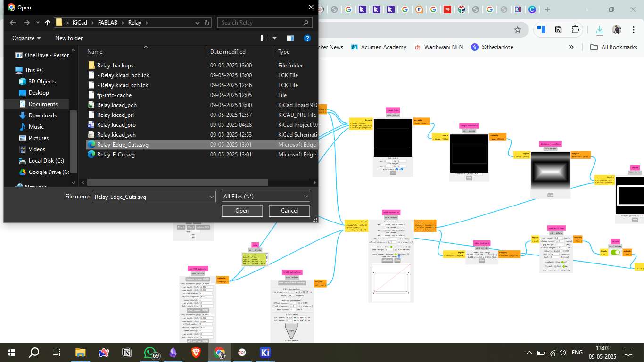Show hidden system tray icons
Image resolution: width=644 pixels, height=362 pixels.
[529, 353]
